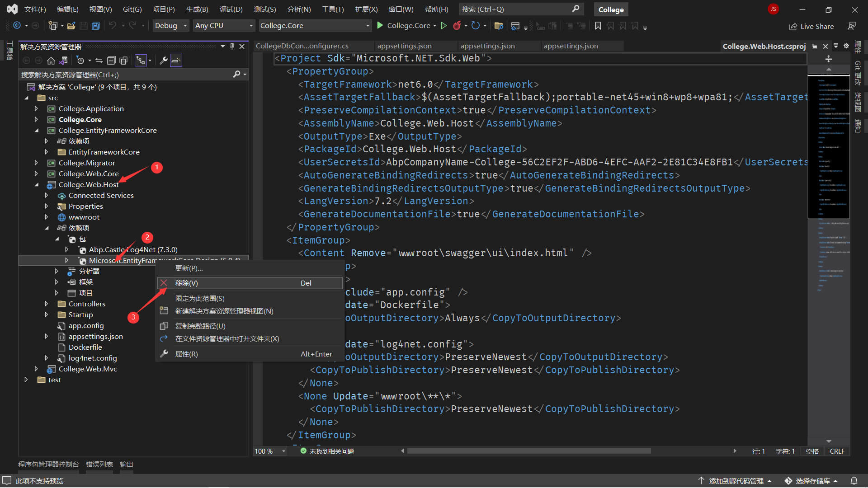Click Home icon in Solution Explorer toolbar
The image size is (868, 488).
coord(51,61)
